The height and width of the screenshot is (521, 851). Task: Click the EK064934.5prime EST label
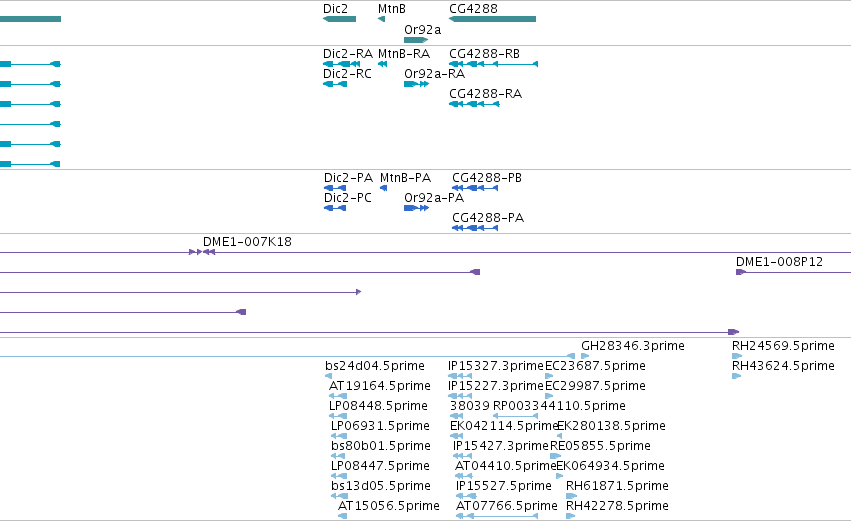tap(611, 467)
